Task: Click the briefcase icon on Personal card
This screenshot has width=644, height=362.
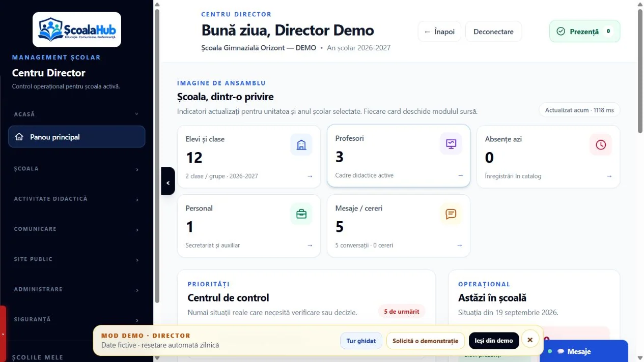Action: click(x=301, y=214)
